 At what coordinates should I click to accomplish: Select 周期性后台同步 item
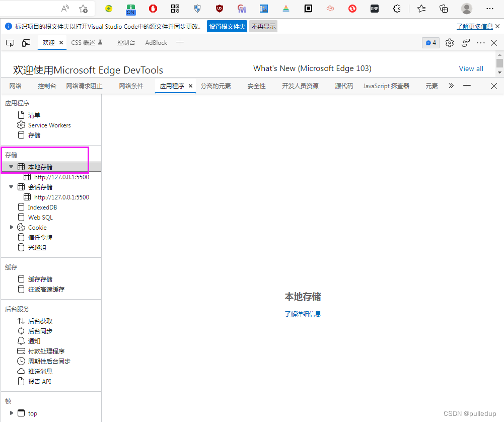49,361
